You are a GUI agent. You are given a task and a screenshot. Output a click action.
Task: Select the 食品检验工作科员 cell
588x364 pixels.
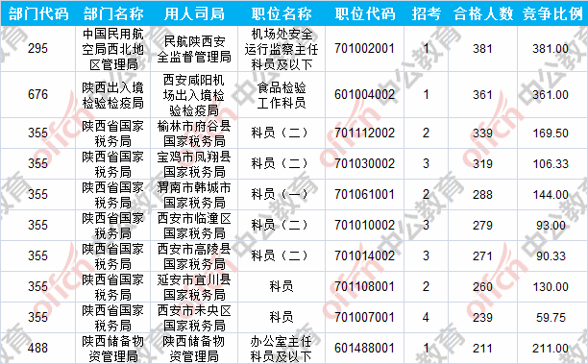tap(282, 94)
